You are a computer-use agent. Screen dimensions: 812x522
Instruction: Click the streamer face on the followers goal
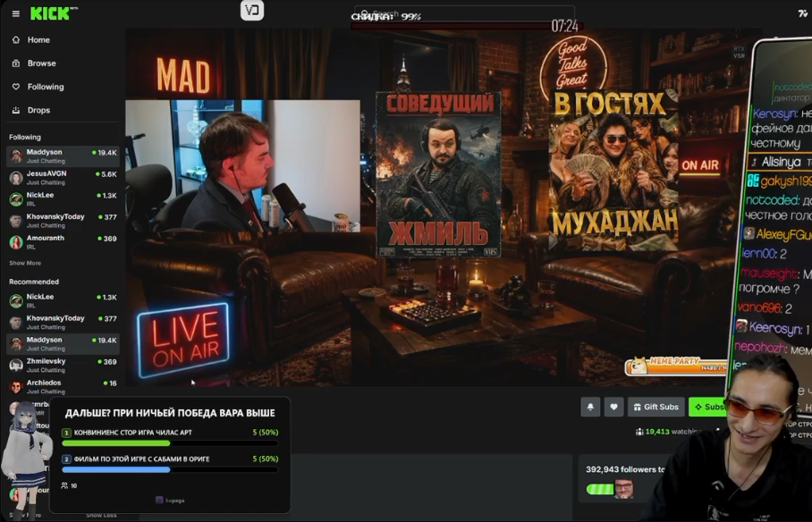click(x=623, y=489)
